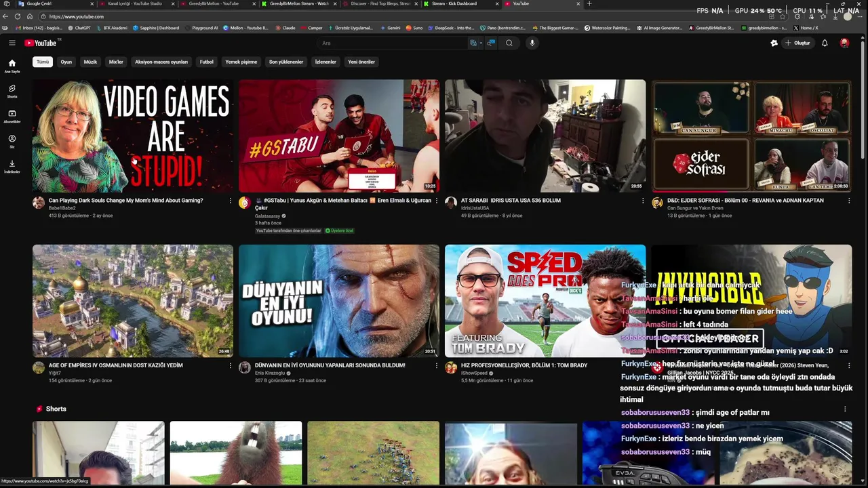Open Babe1Babe2 channel avatar

click(39, 203)
